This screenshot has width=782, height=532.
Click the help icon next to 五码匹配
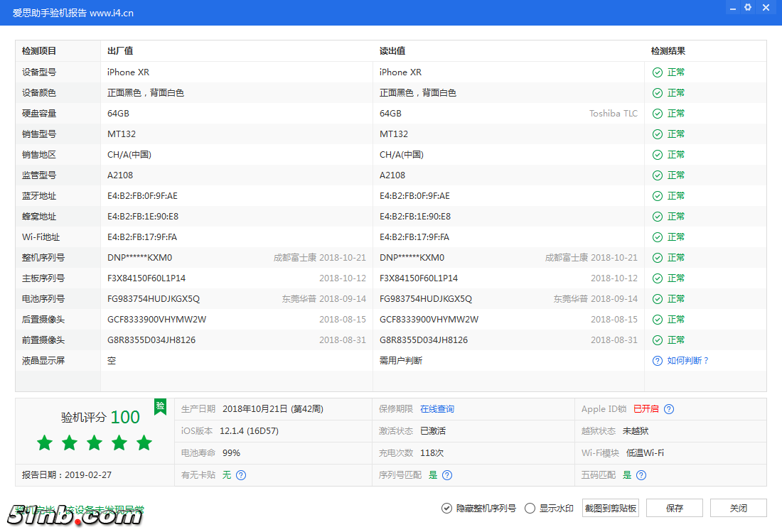click(x=641, y=474)
